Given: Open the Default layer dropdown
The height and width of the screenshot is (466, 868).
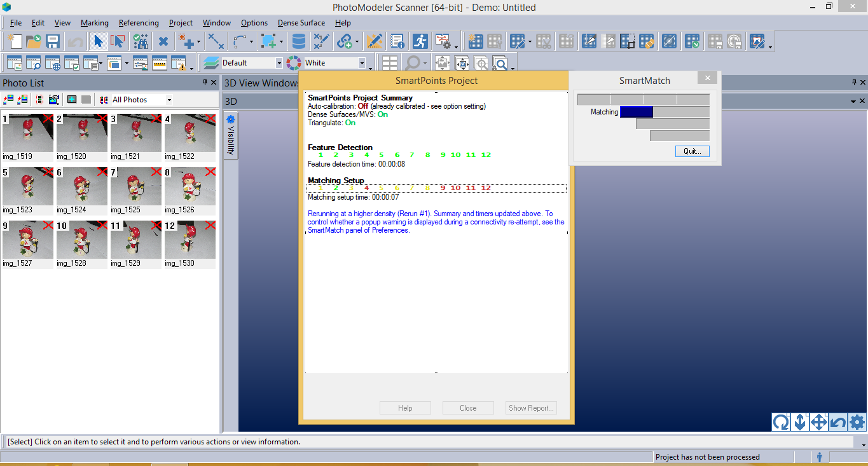Looking at the screenshot, I should point(279,63).
